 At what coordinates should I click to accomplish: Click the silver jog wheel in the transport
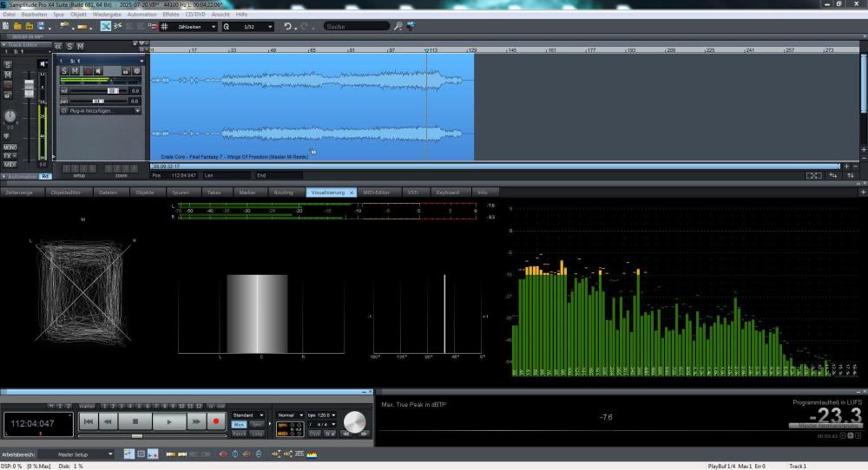354,422
